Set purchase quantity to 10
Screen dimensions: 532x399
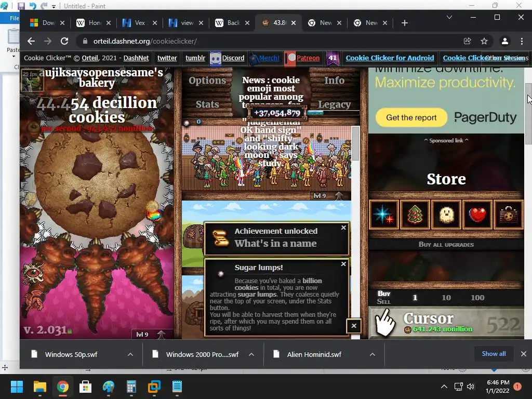(446, 298)
